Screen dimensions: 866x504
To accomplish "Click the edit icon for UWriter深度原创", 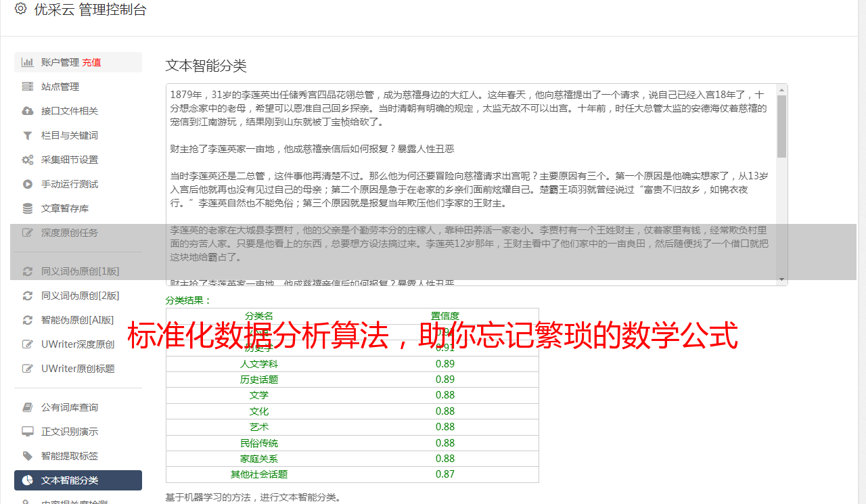I will click(28, 344).
